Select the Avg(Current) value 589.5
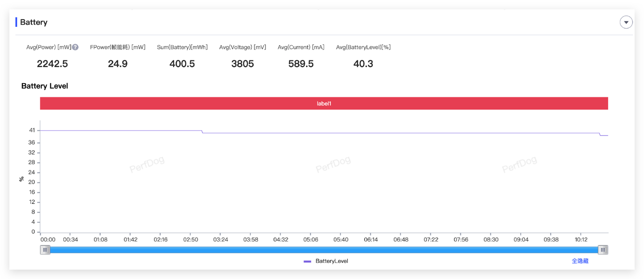This screenshot has width=644, height=279. tap(301, 64)
